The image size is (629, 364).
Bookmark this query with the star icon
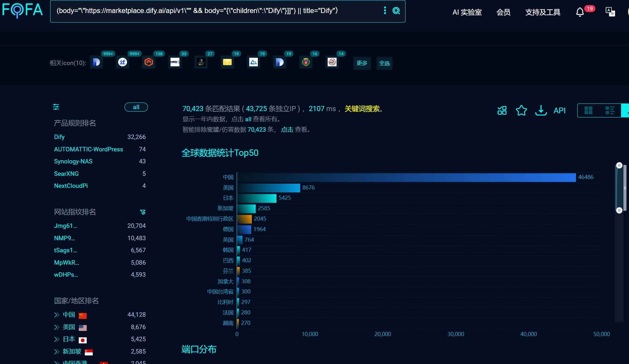point(521,110)
